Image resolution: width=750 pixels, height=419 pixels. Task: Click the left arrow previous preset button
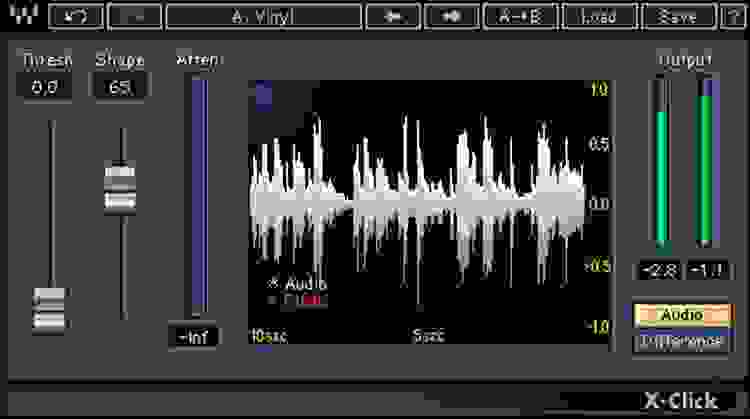(x=393, y=17)
